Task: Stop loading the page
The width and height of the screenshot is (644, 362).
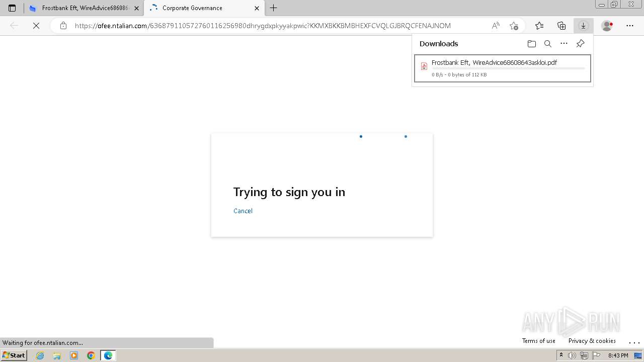Action: 36,26
